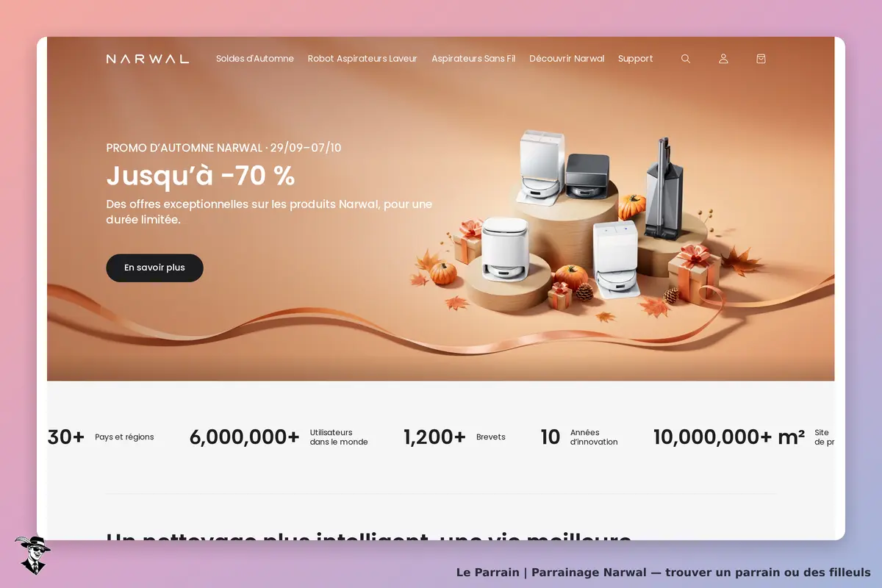Open Soldes d'Automne menu
The width and height of the screenshot is (882, 588).
pos(255,59)
